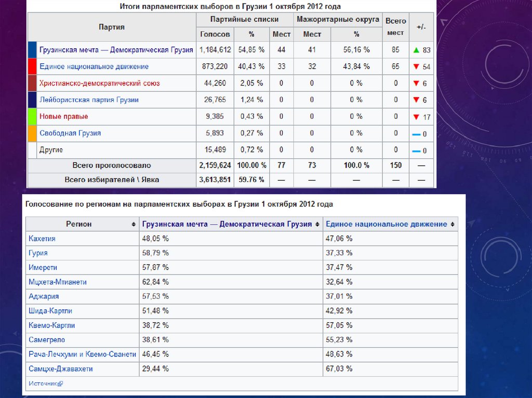
Task: Click the orange color swatch for Свободная Грузия
Action: (x=32, y=133)
